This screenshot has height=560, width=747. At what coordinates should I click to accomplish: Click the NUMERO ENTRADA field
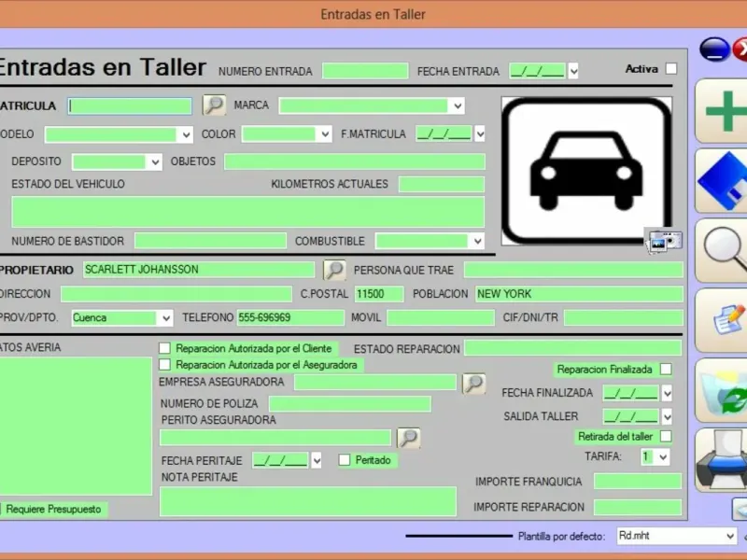[x=365, y=71]
